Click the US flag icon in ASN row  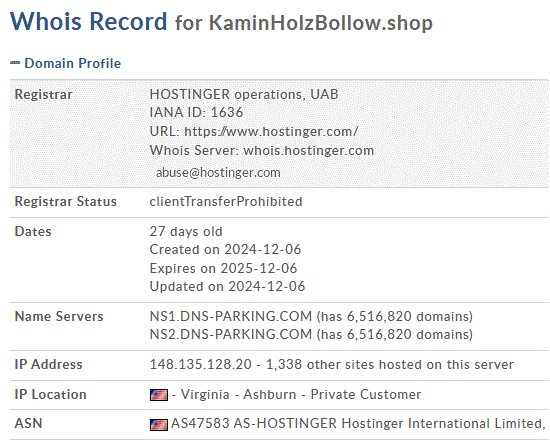[x=159, y=425]
